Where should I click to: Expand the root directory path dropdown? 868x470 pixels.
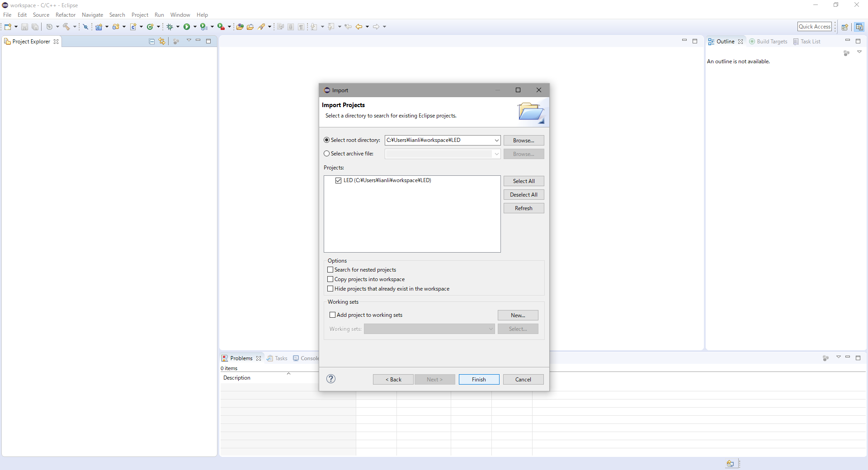[496, 140]
